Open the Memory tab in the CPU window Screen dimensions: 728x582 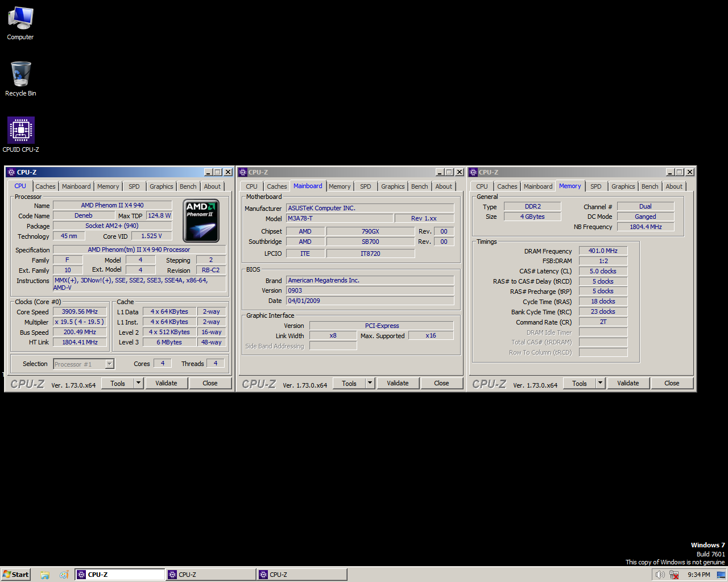point(108,186)
